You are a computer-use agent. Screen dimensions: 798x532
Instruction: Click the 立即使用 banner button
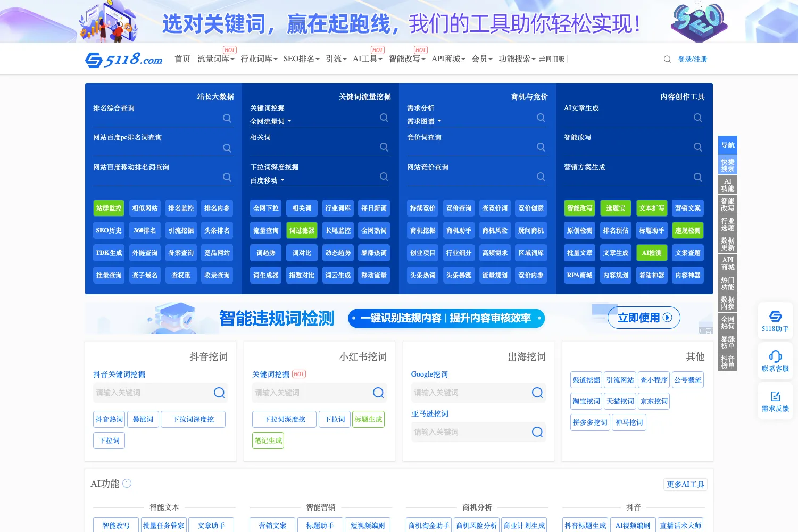coord(644,318)
